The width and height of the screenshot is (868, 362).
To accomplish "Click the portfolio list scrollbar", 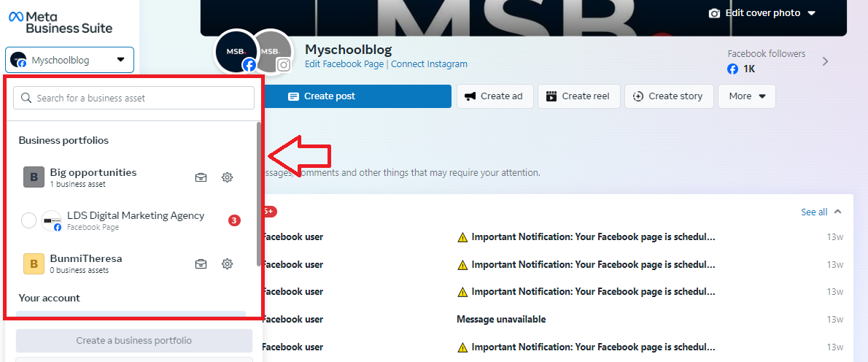I will (258, 193).
